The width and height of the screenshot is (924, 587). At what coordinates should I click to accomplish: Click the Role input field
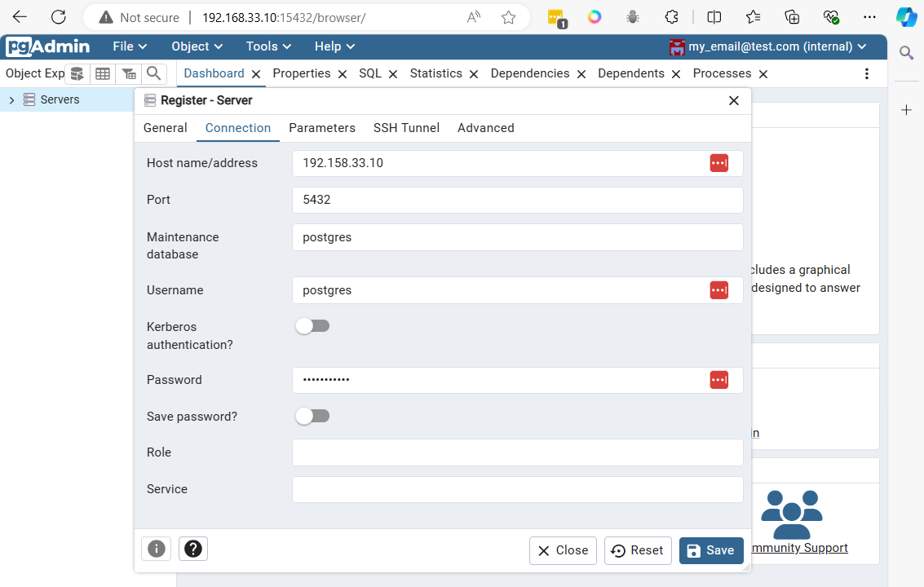(x=517, y=452)
